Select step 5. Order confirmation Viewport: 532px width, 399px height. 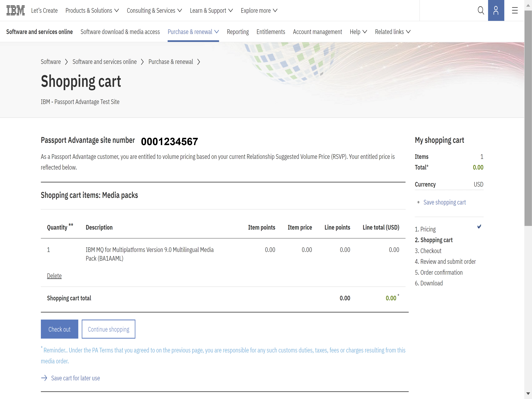click(x=439, y=272)
